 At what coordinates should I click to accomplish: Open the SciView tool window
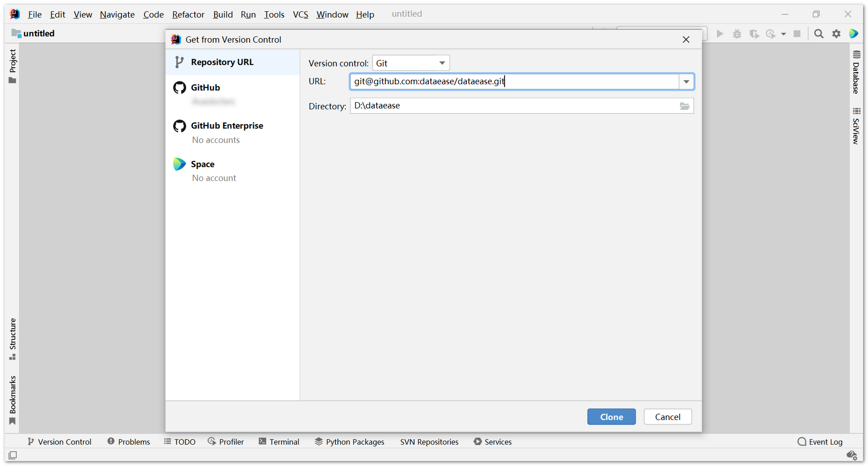click(x=856, y=126)
